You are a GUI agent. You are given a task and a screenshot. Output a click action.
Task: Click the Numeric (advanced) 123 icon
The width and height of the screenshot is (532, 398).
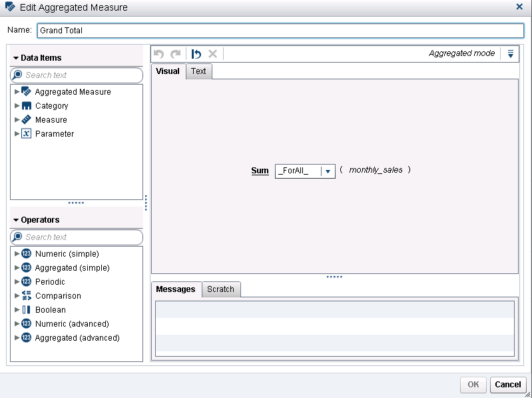tap(26, 323)
